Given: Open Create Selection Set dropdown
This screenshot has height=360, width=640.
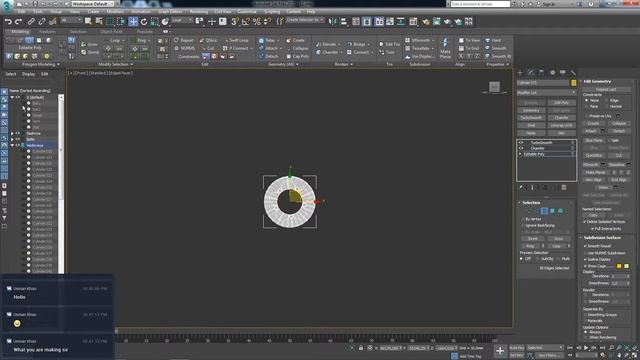Looking at the screenshot, I should pos(305,20).
